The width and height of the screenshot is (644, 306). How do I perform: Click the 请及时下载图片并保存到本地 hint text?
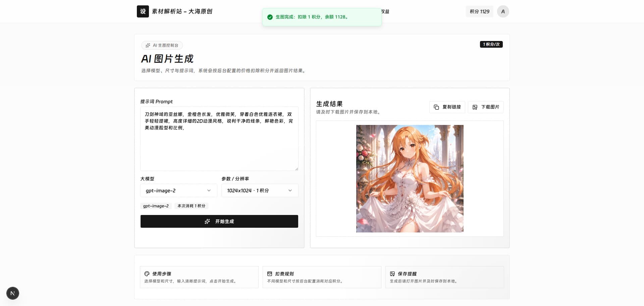pos(349,112)
